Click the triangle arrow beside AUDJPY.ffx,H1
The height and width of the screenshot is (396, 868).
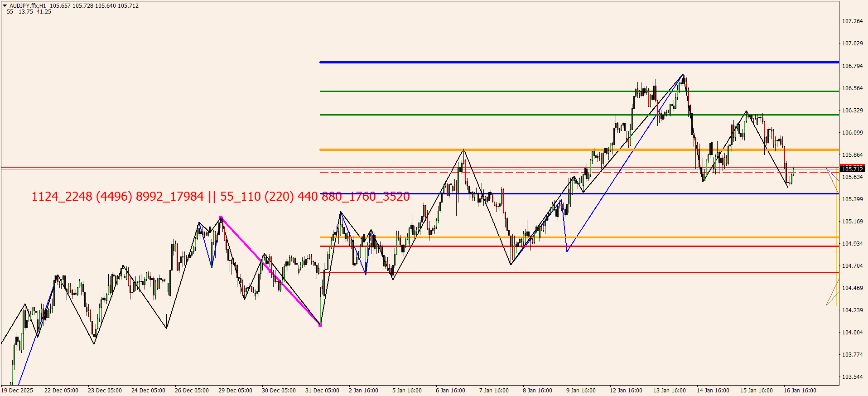[5, 6]
